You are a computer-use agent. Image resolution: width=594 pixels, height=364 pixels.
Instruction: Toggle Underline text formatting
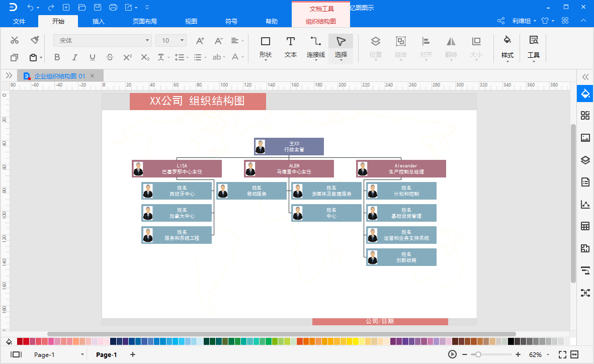click(x=92, y=57)
